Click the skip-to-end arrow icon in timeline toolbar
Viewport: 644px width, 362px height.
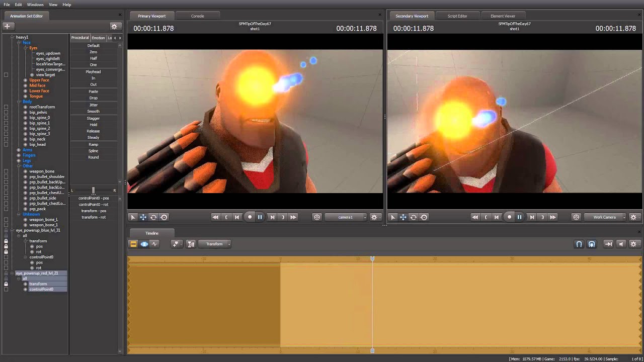pyautogui.click(x=608, y=244)
